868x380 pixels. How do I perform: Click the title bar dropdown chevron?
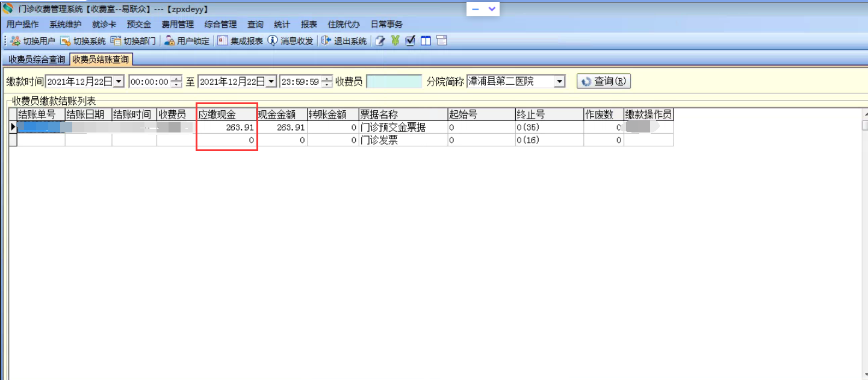pyautogui.click(x=492, y=9)
